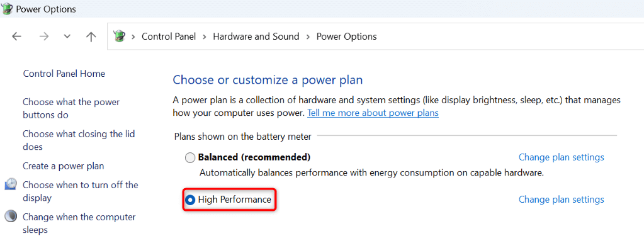
Task: Open Hardware and Sound breadcrumb
Action: coord(256,37)
